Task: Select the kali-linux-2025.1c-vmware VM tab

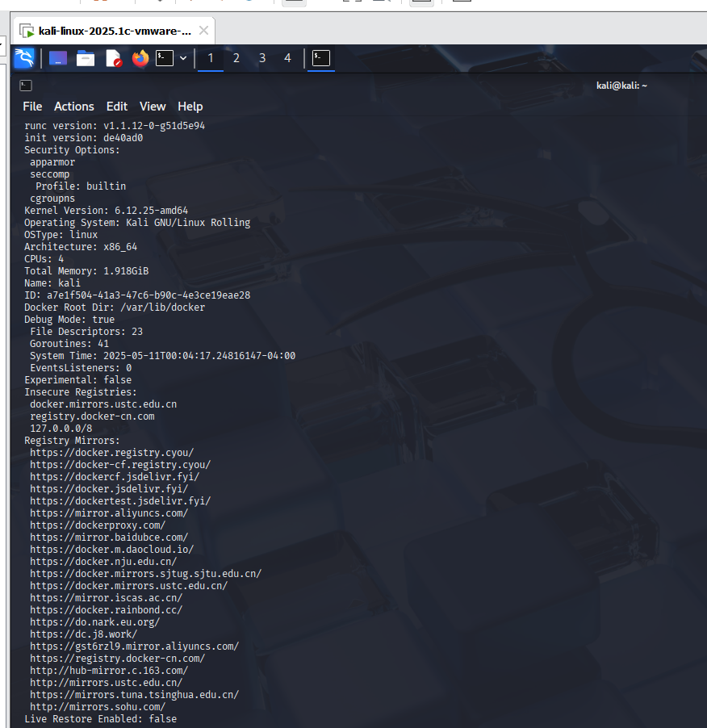Action: coord(114,31)
